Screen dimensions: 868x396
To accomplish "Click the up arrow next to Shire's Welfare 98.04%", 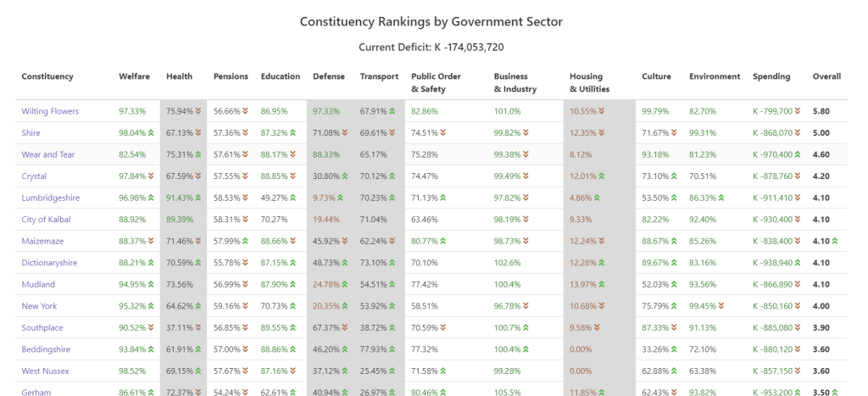I will [153, 133].
